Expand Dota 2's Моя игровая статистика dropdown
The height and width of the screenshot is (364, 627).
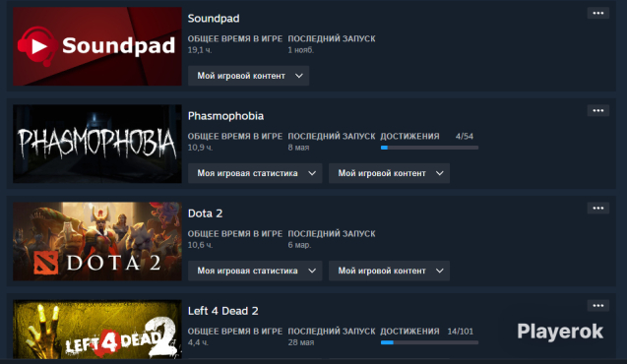[x=255, y=271]
